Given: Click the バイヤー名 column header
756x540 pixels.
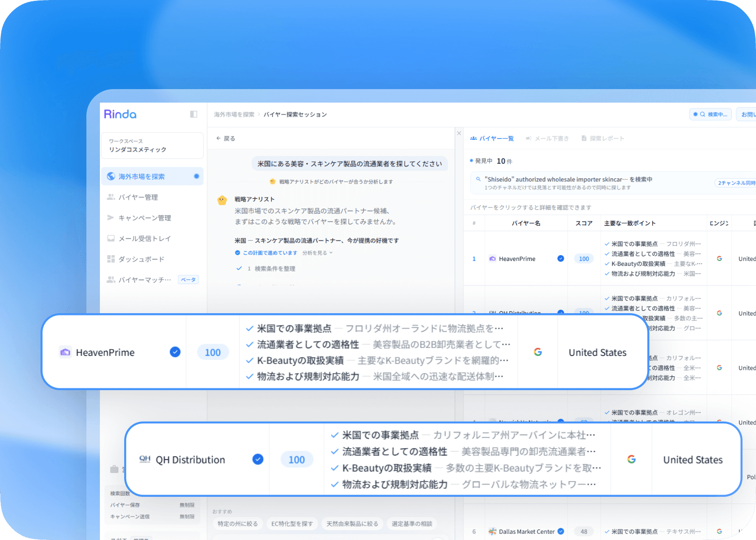Looking at the screenshot, I should (526, 223).
